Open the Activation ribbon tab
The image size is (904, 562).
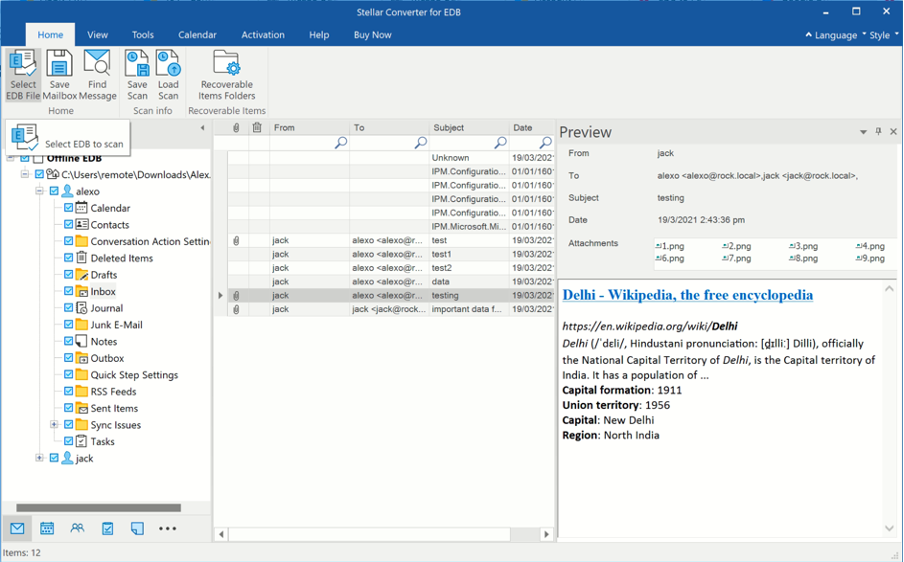click(x=263, y=35)
